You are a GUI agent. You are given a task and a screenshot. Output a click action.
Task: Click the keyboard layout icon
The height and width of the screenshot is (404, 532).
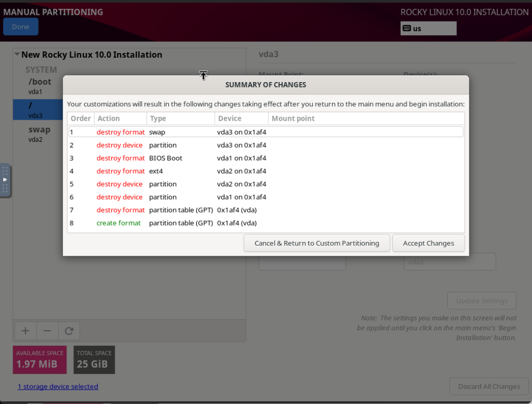click(x=407, y=28)
